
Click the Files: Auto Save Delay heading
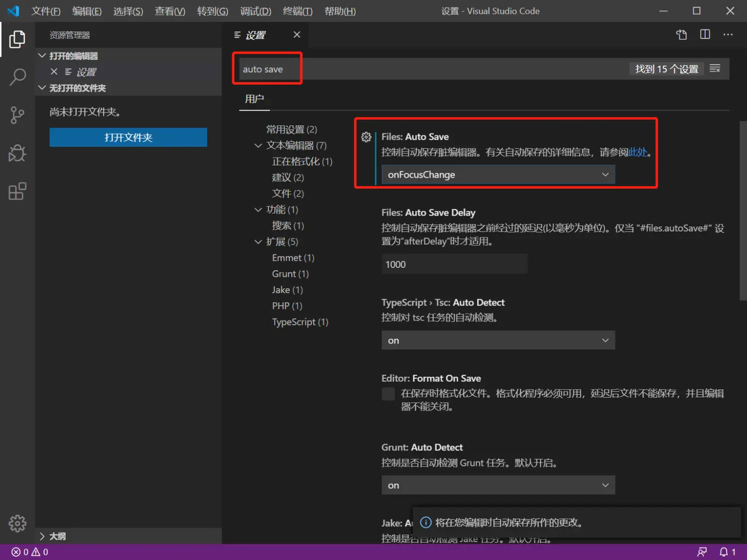[x=428, y=213]
